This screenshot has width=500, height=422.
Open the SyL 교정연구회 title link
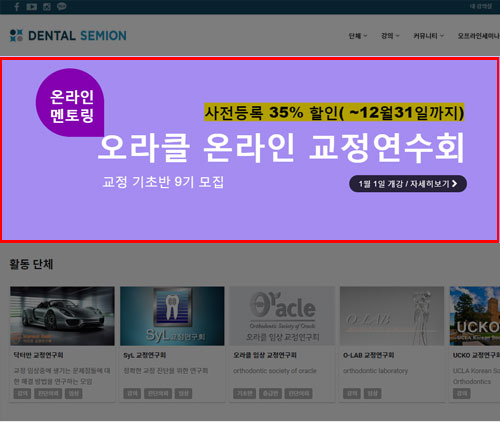[x=145, y=355]
